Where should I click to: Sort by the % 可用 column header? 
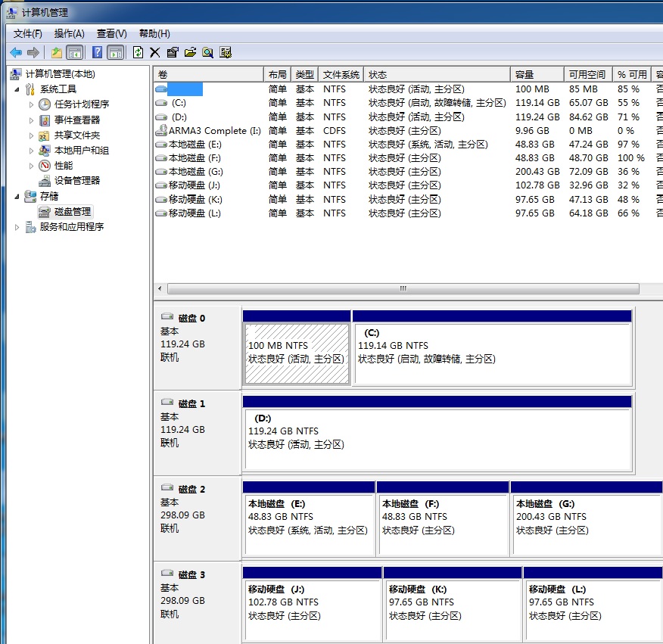[x=632, y=74]
